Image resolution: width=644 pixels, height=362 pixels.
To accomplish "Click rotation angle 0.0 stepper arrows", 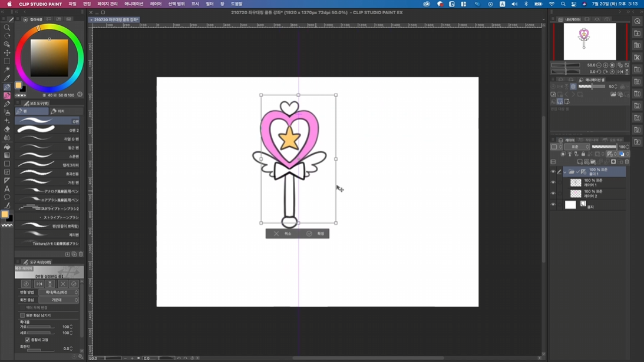I will pos(71,348).
